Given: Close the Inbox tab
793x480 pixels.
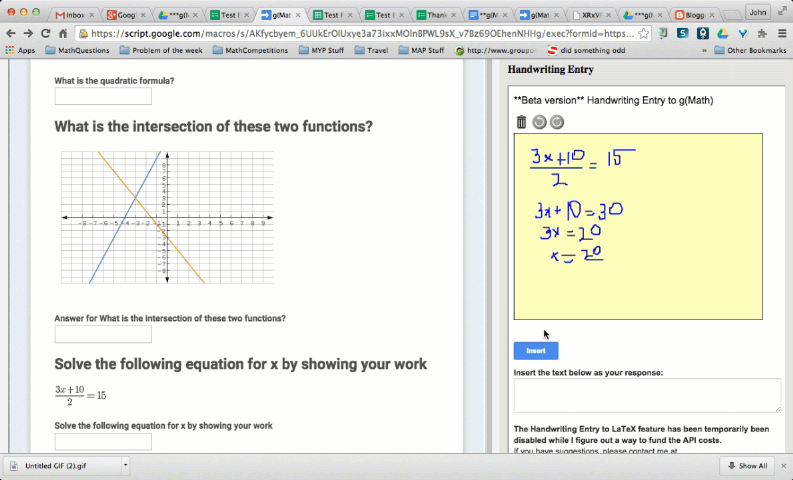Looking at the screenshot, I should (x=92, y=15).
